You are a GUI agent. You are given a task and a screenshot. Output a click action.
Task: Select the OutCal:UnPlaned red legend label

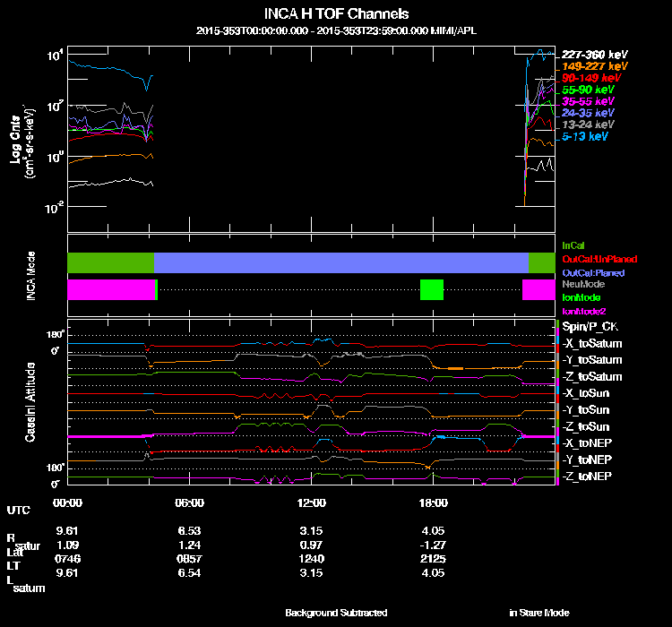tap(599, 259)
